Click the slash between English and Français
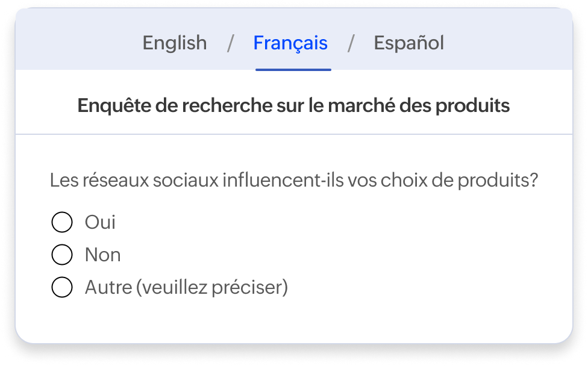The height and width of the screenshot is (366, 588). [231, 43]
